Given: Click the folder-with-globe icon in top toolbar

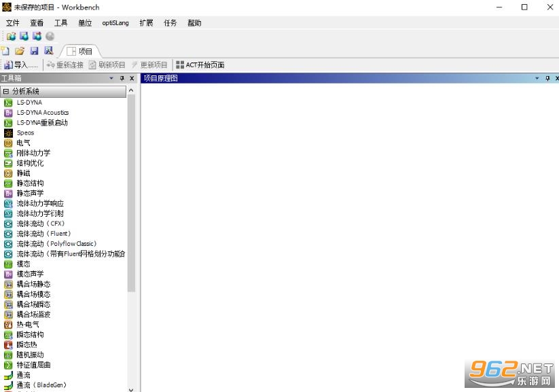Looking at the screenshot, I should (x=11, y=36).
